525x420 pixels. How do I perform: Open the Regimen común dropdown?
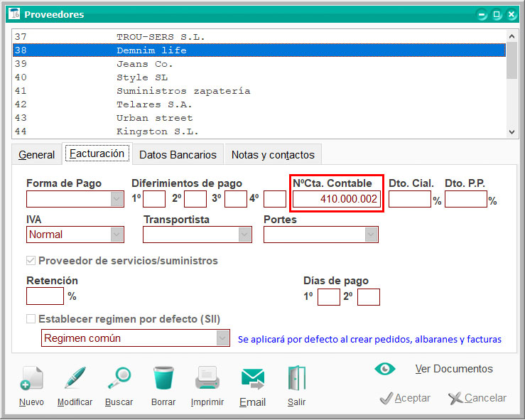[x=222, y=338]
